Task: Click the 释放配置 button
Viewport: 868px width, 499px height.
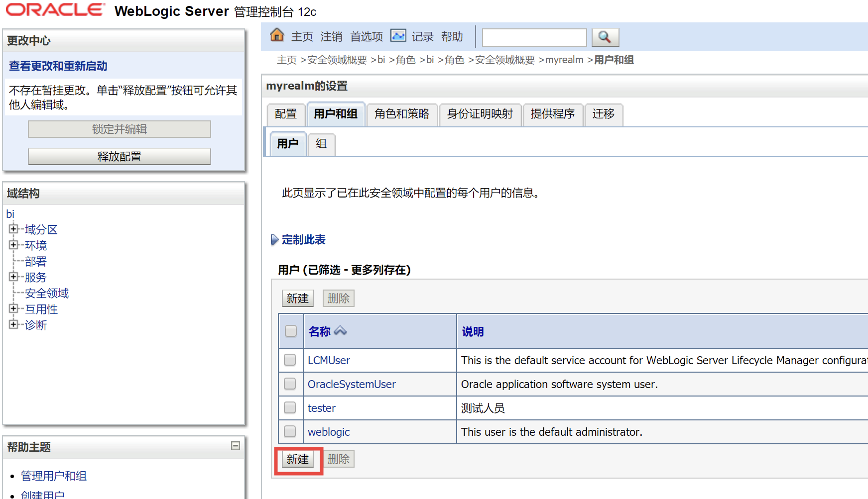Action: tap(120, 157)
